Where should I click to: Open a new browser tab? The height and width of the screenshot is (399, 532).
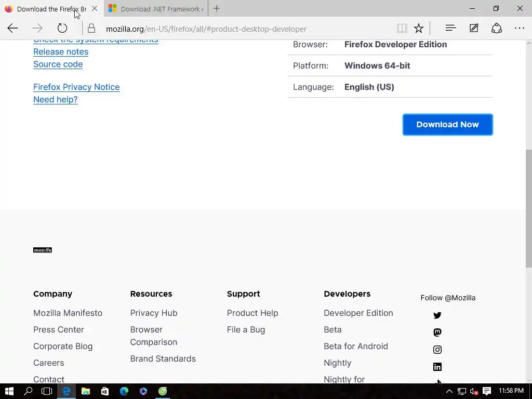(x=217, y=8)
